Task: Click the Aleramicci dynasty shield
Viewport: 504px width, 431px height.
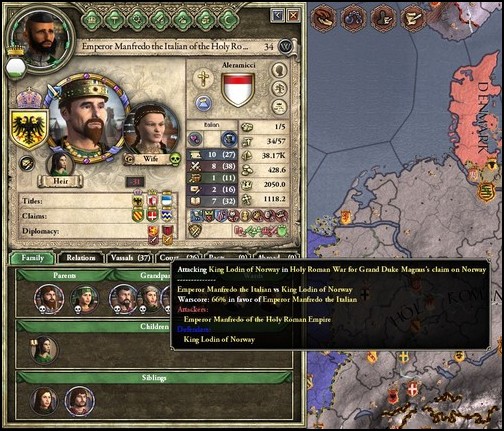Action: click(238, 90)
